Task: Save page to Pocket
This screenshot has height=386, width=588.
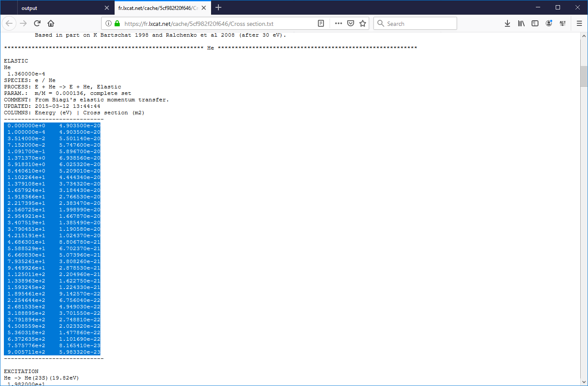Action: [x=351, y=24]
